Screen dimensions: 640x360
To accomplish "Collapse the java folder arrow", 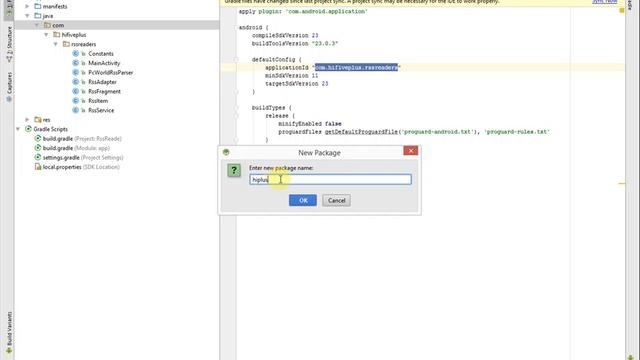I will pyautogui.click(x=27, y=16).
